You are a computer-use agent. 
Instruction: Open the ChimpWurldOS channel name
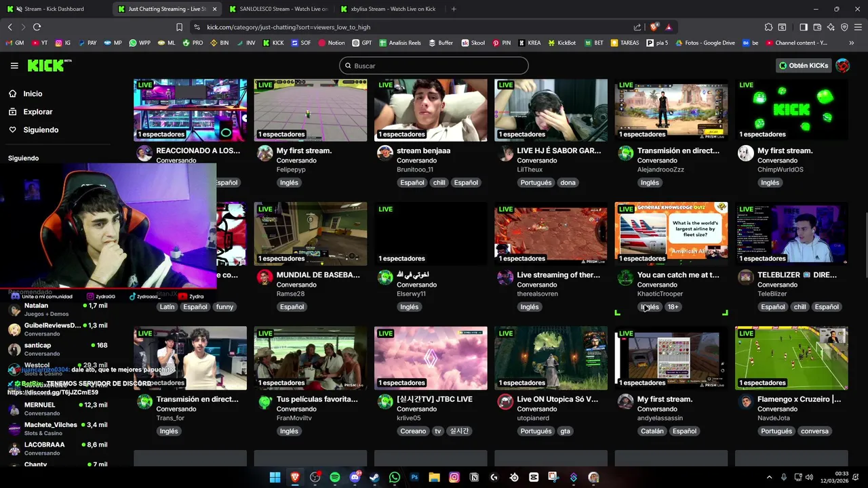[780, 169]
